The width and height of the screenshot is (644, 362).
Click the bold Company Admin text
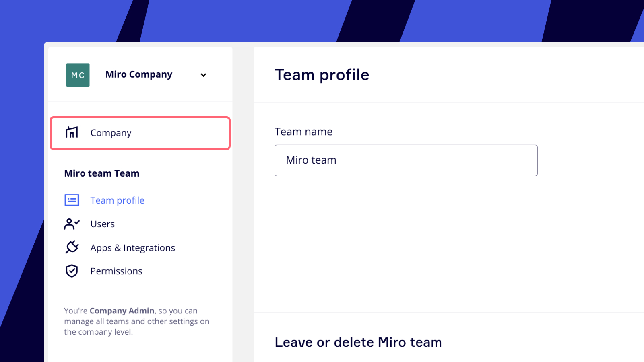pos(122,311)
